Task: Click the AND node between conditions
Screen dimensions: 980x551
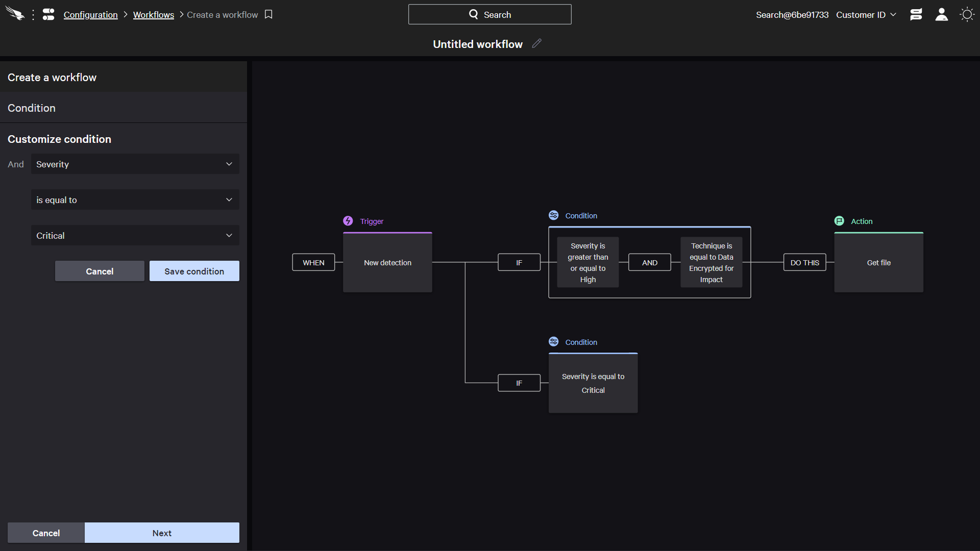Action: [650, 262]
